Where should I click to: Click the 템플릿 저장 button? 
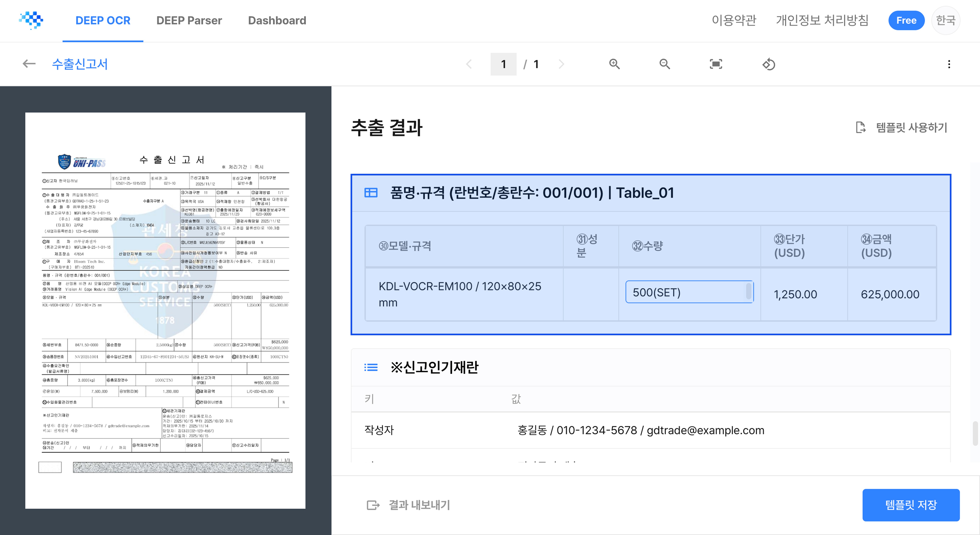pos(910,505)
